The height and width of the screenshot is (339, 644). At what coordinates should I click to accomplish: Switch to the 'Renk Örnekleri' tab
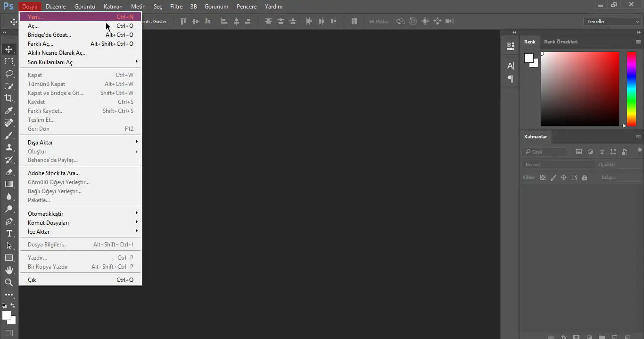coord(561,42)
